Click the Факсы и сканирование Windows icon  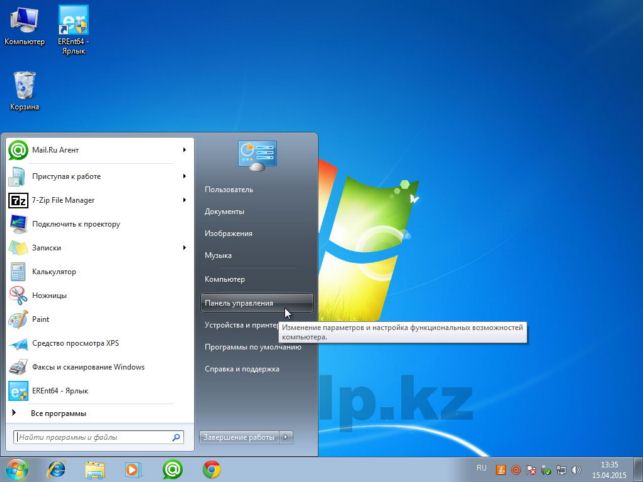point(18,367)
